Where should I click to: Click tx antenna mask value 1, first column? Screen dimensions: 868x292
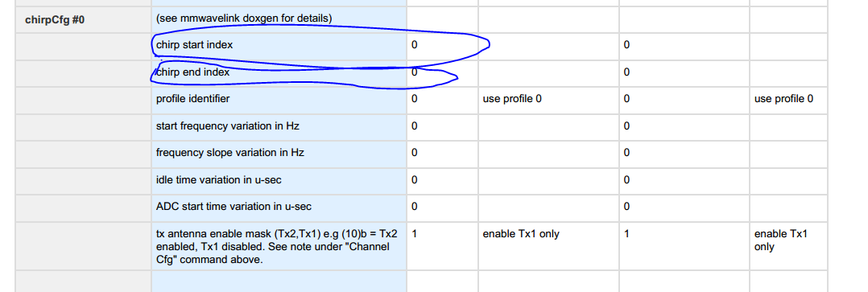[x=415, y=234]
